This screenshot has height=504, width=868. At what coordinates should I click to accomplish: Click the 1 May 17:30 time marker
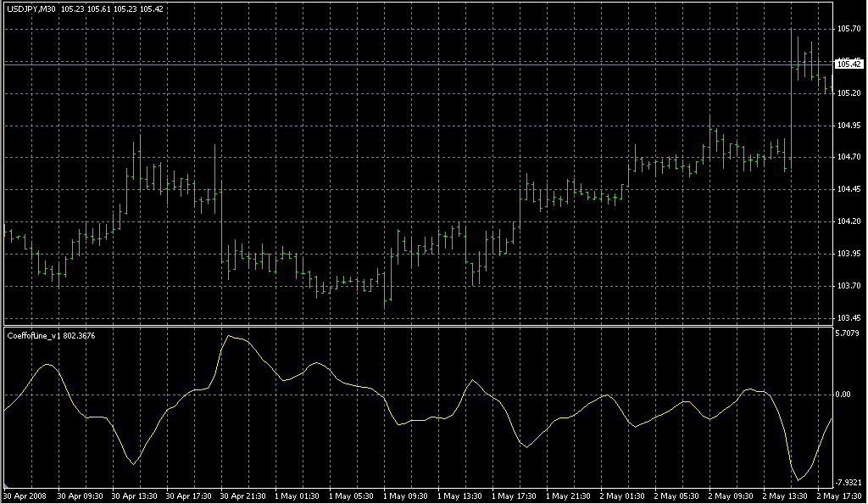(515, 496)
